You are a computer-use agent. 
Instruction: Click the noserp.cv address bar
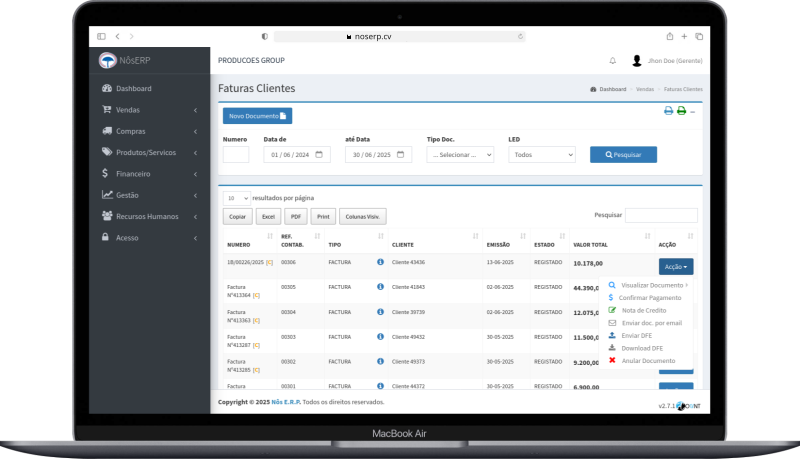click(x=399, y=36)
